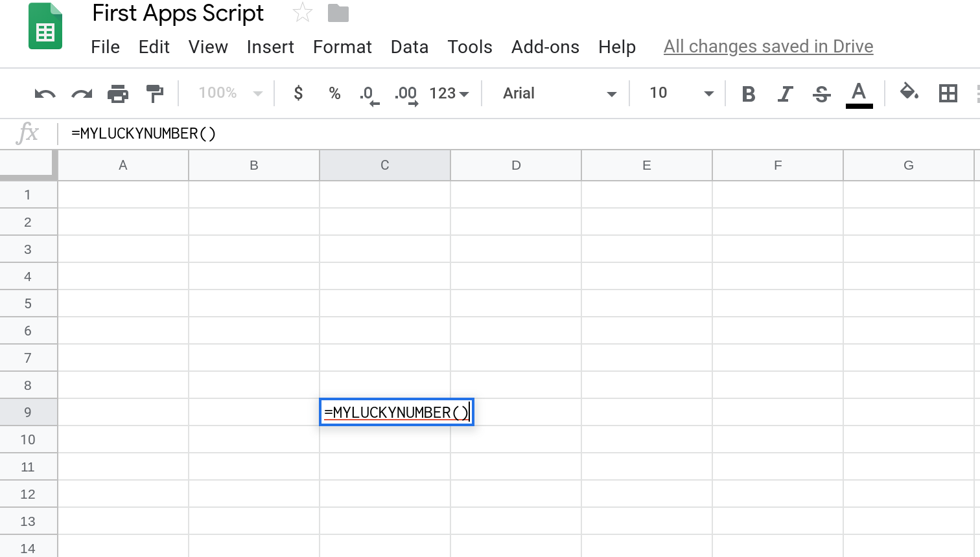Click the fx function icon
The image size is (980, 557).
click(x=28, y=133)
